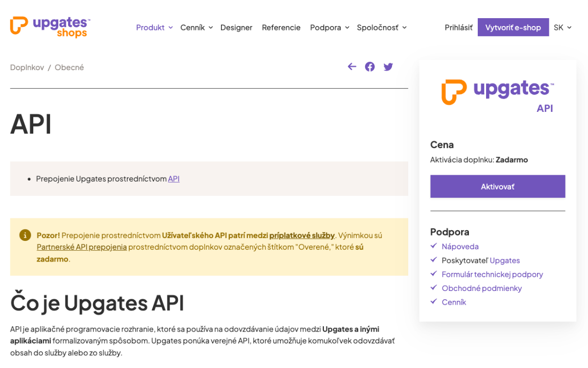This screenshot has width=588, height=368.
Task: Open Formulár technickej podpory link
Action: [x=492, y=274]
